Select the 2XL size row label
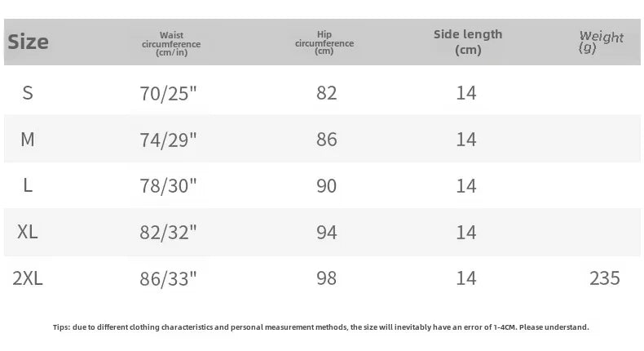The width and height of the screenshot is (644, 351). coord(28,279)
